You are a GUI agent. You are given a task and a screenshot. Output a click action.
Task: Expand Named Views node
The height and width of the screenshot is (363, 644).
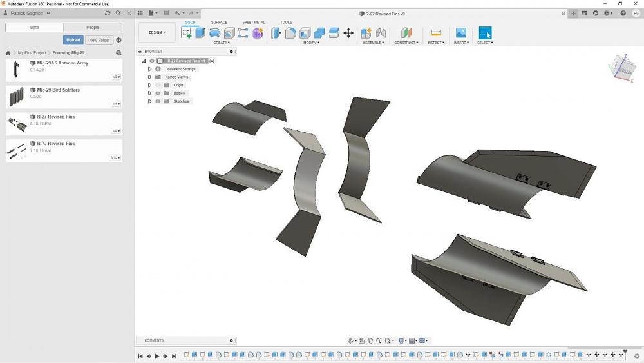pos(149,77)
